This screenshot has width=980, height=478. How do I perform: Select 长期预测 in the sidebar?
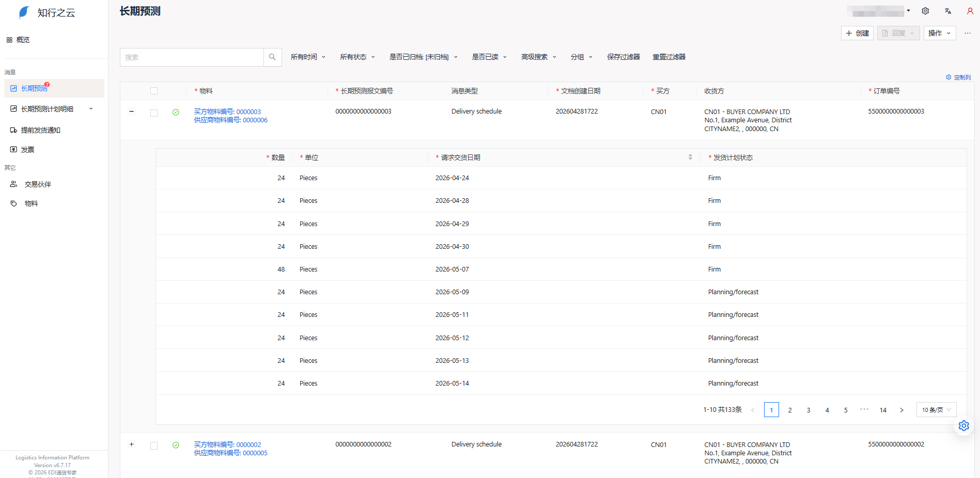pyautogui.click(x=54, y=88)
